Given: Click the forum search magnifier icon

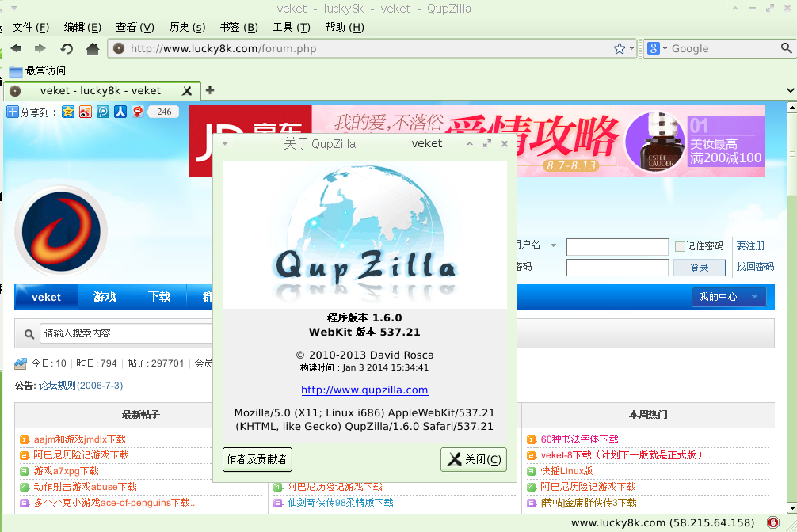Looking at the screenshot, I should point(29,334).
